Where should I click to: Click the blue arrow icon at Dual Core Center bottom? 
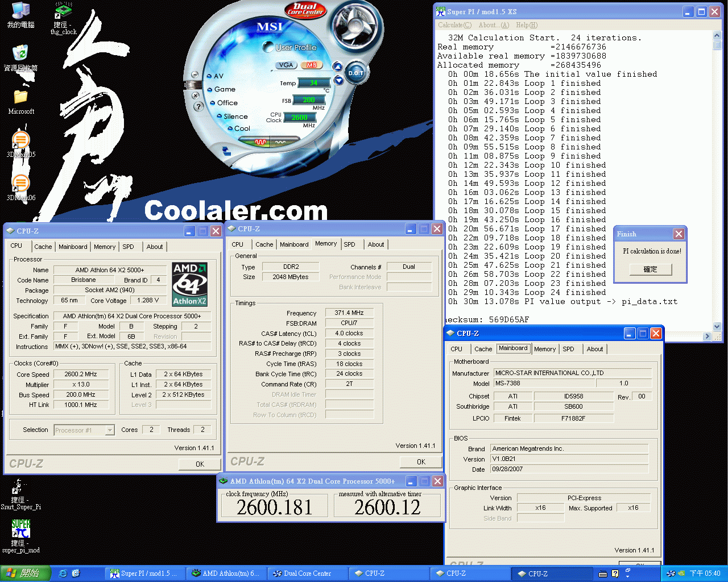[x=226, y=151]
